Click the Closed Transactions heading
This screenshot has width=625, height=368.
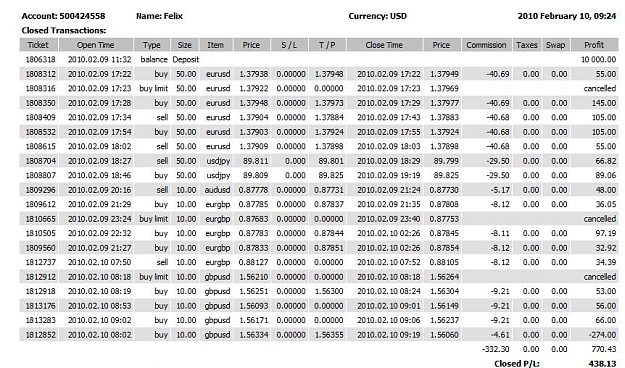coord(64,31)
